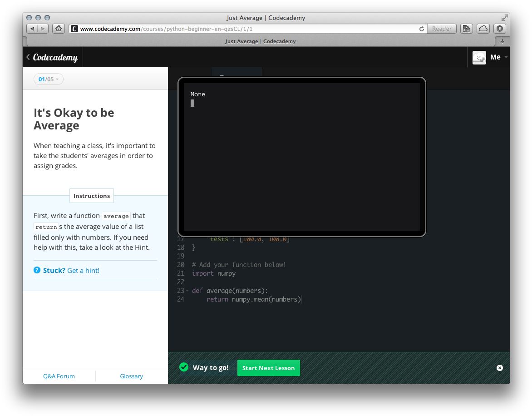This screenshot has width=532, height=416.
Task: Click the blue question mark hint icon
Action: (x=37, y=270)
